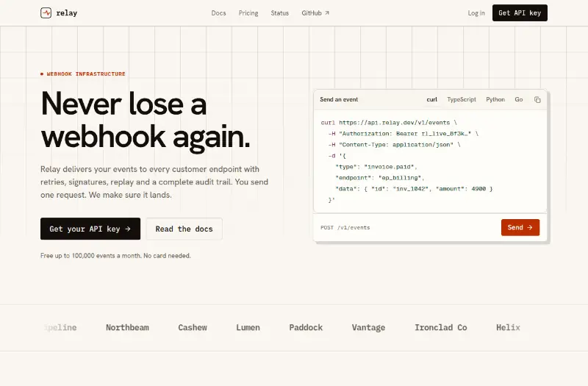Screen dimensions: 588x386
Task: Click the relay wordmark text
Action: (x=67, y=13)
